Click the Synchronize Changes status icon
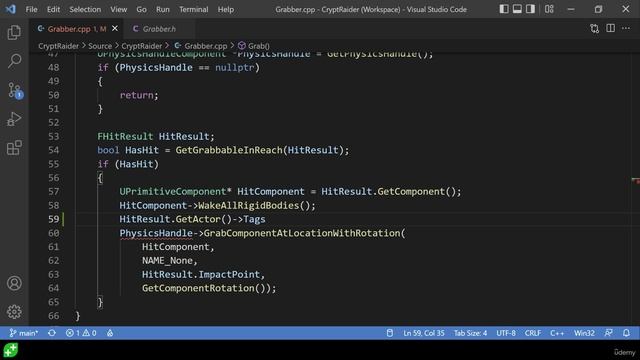The height and width of the screenshot is (360, 640). point(52,333)
